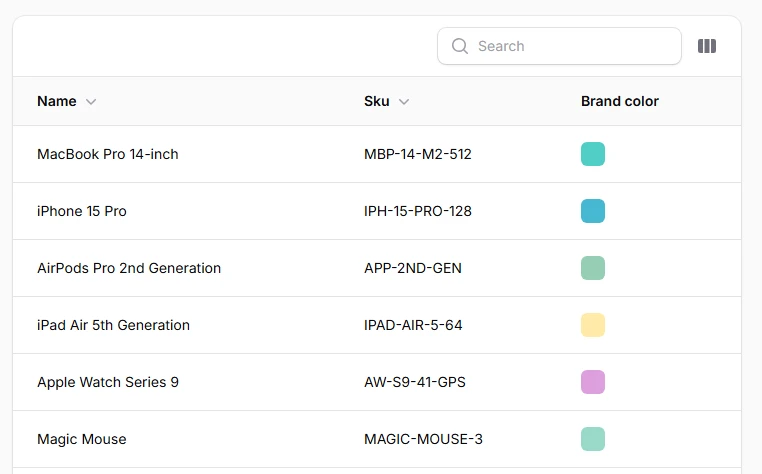Sort by Sku column chevron

[404, 102]
